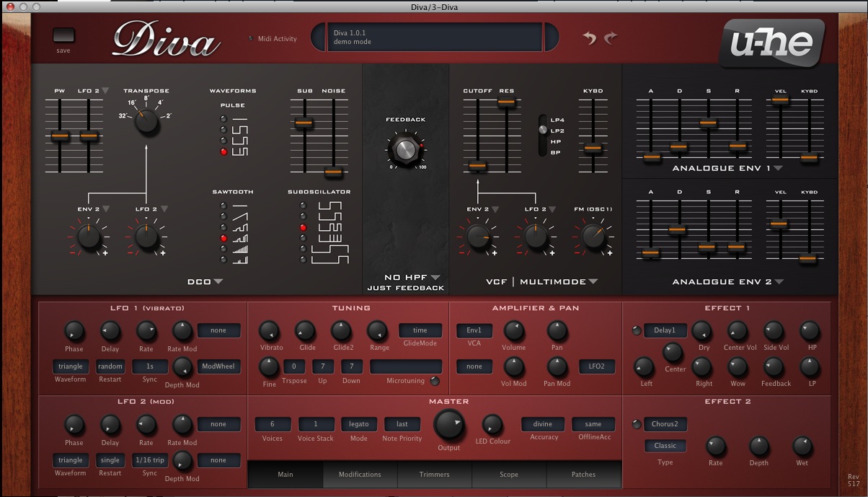This screenshot has width=868, height=497.
Task: Click the redo arrow icon
Action: (x=611, y=38)
